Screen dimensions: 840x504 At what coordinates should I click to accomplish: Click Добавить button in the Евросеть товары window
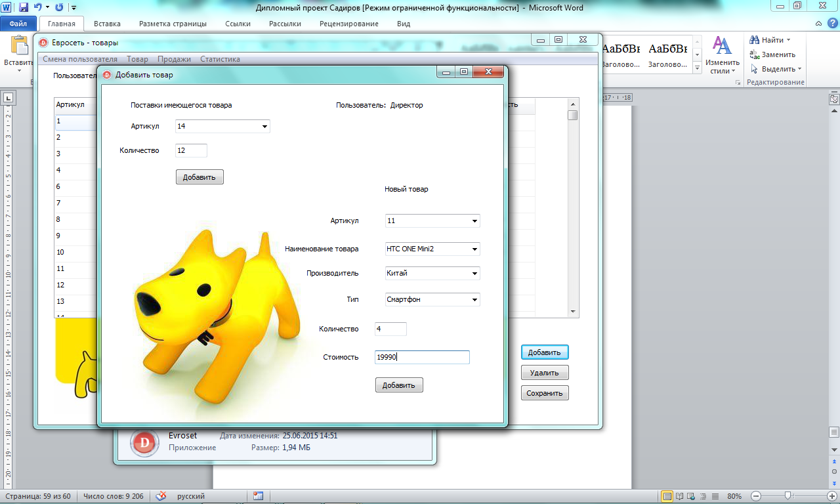click(545, 352)
